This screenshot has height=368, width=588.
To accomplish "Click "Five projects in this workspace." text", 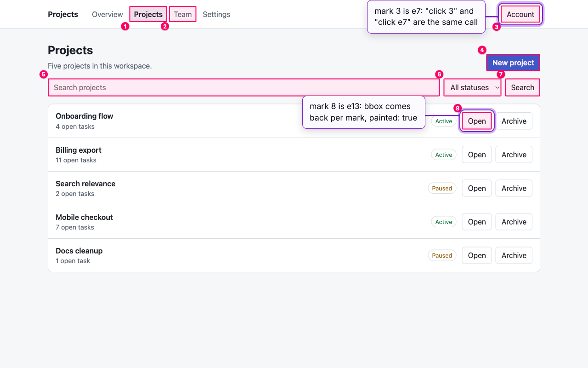I will point(100,66).
